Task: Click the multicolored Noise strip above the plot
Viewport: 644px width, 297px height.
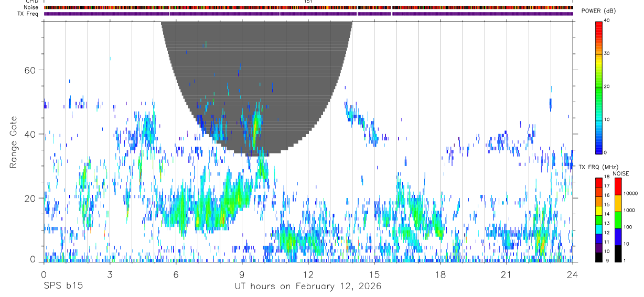Action: [x=308, y=8]
